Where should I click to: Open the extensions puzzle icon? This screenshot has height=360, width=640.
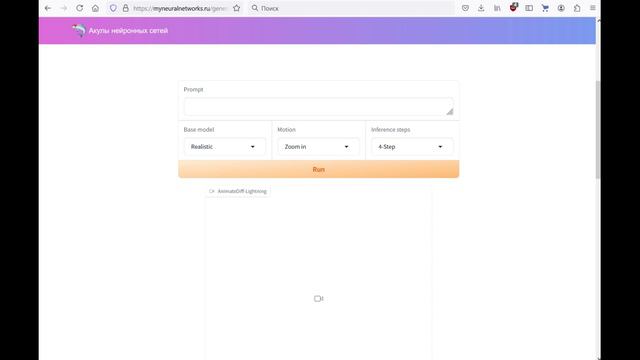(577, 8)
